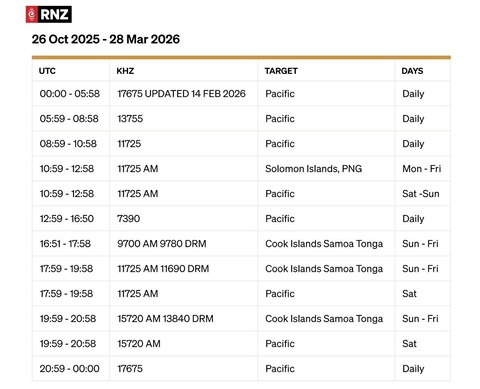Image resolution: width=480 pixels, height=389 pixels.
Task: Select 'Sun - Fri' in the 16:51 row
Action: coord(420,244)
